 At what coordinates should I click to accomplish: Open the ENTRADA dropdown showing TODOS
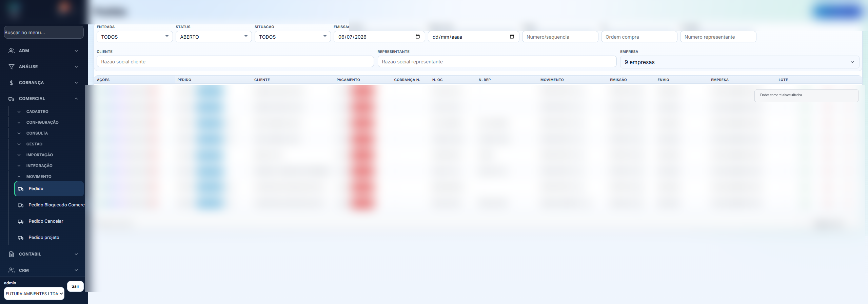(135, 37)
